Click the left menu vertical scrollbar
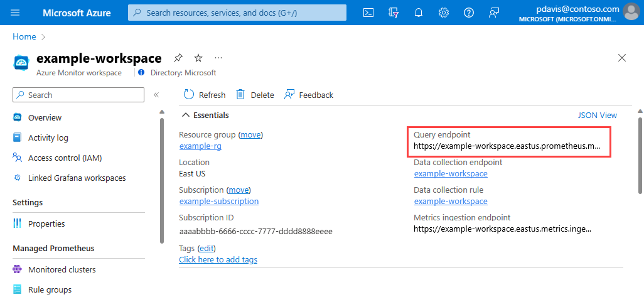This screenshot has height=307, width=644. (162, 181)
